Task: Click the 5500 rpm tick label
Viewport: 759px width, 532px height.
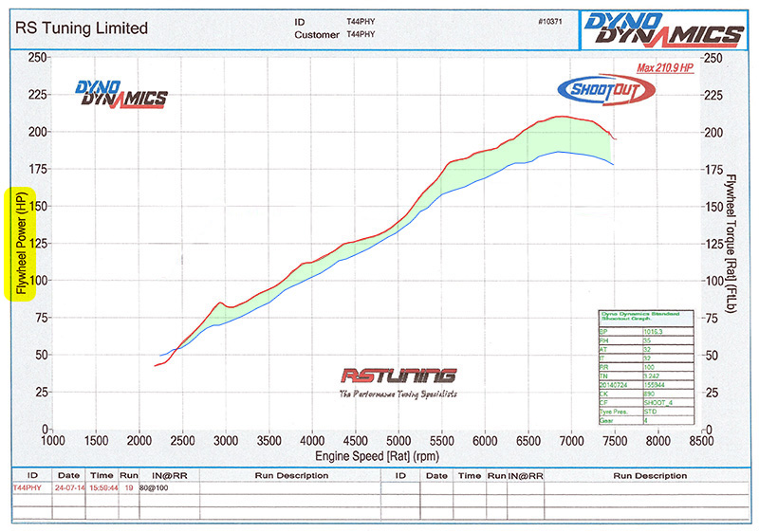Action: (x=441, y=441)
